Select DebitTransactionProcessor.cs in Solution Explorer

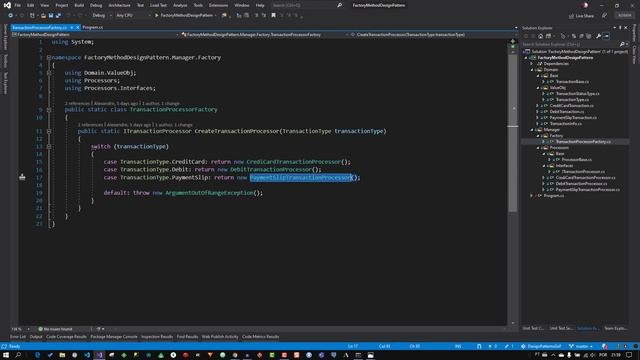coord(581,184)
